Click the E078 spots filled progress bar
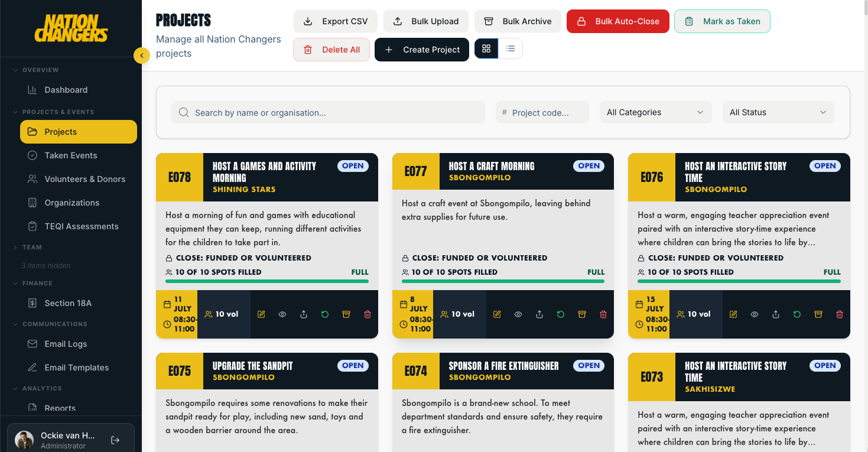The image size is (868, 452). point(267,281)
